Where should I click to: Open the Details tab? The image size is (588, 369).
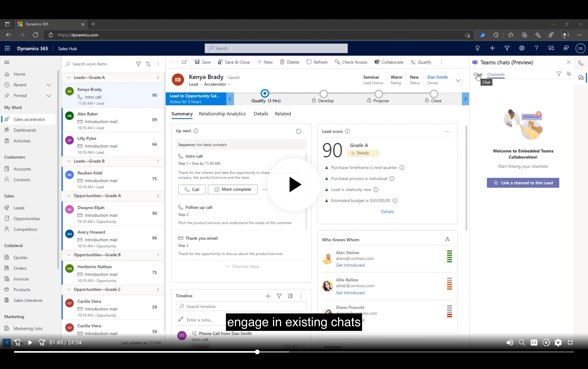(x=261, y=114)
